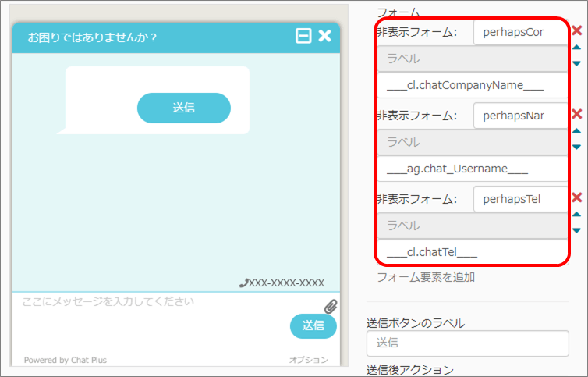This screenshot has width=588, height=377.
Task: Delete the perhapsCor hidden form element
Action: point(577,30)
